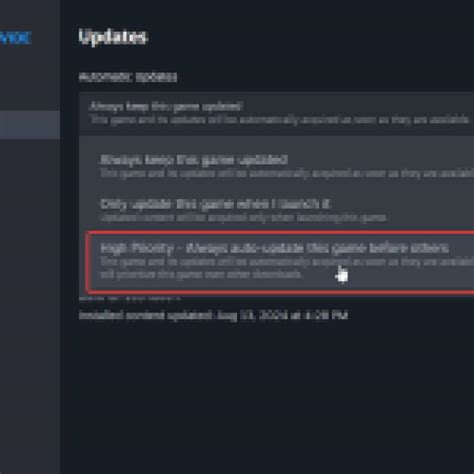This screenshot has width=474, height=474.
Task: Click the High Priority option description text
Action: point(287,268)
